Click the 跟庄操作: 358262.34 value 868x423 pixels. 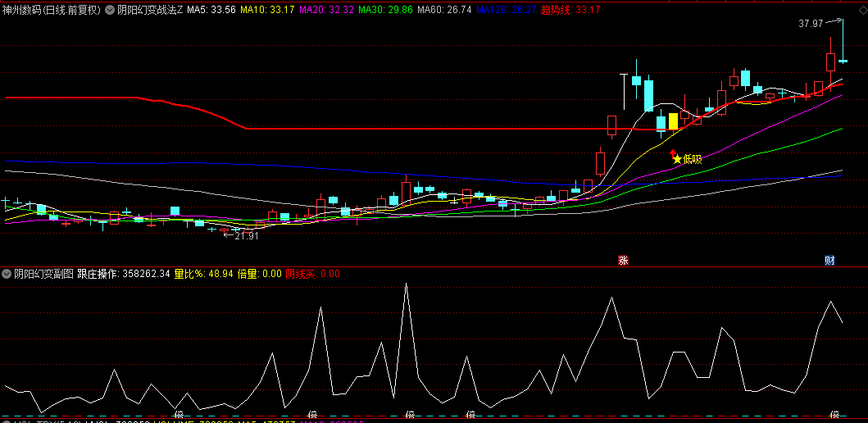(x=124, y=274)
